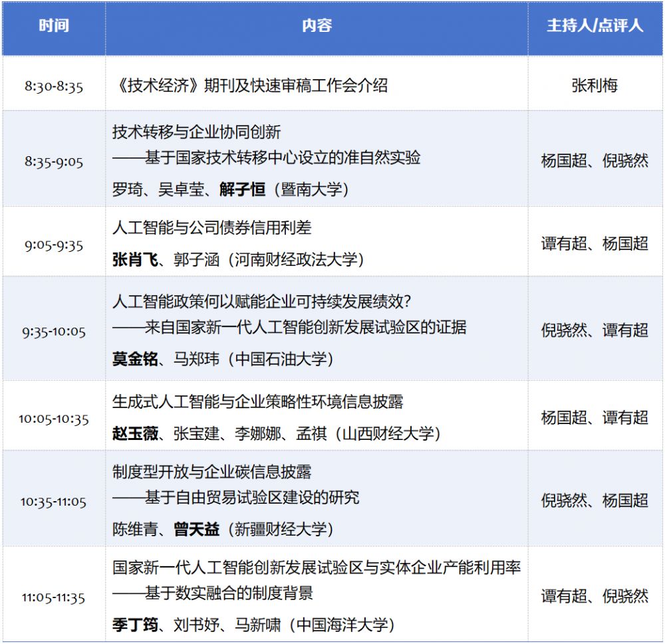Click authors line 赵玉薇、张宝建、李娜娜、孟祺（山西财经大学）
665x644 pixels.
tap(277, 433)
